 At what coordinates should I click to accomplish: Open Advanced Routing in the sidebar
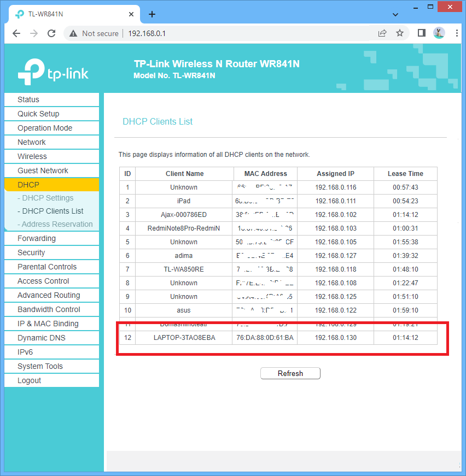coord(51,295)
